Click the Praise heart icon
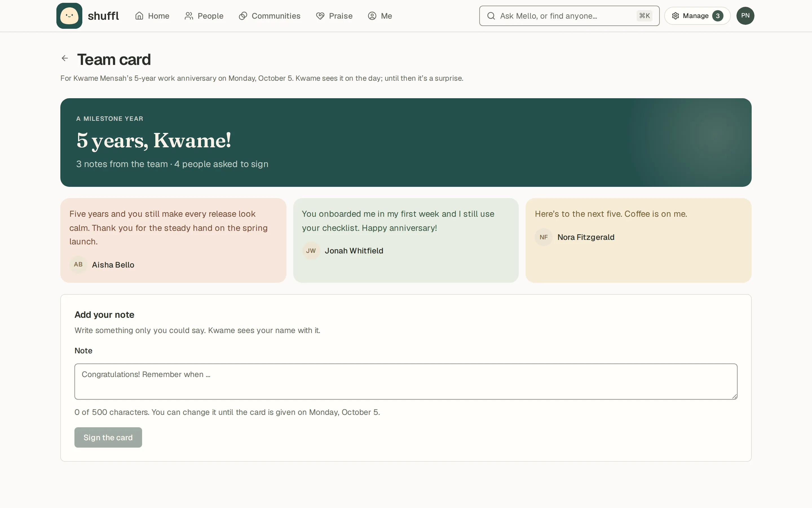 tap(320, 16)
